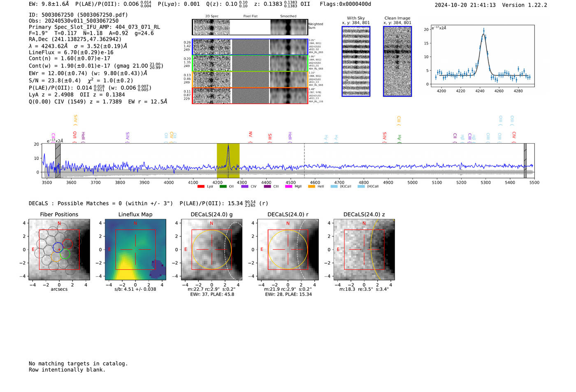
Task: Open the Lineflux Map image
Action: pos(135,250)
